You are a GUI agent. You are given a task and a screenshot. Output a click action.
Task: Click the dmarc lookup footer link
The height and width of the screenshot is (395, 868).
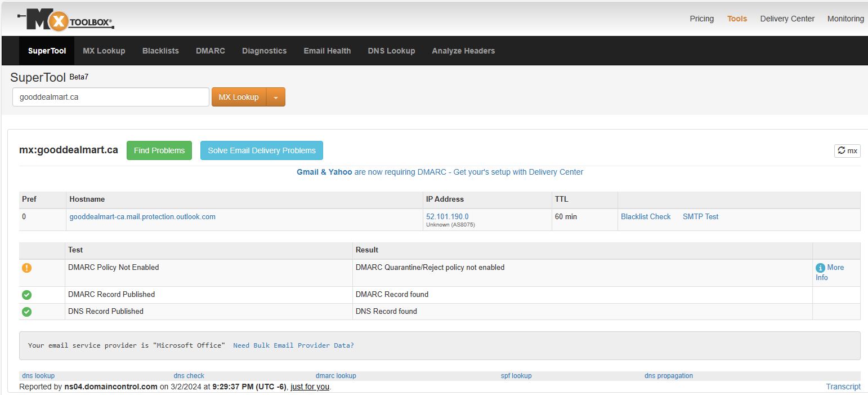point(336,376)
